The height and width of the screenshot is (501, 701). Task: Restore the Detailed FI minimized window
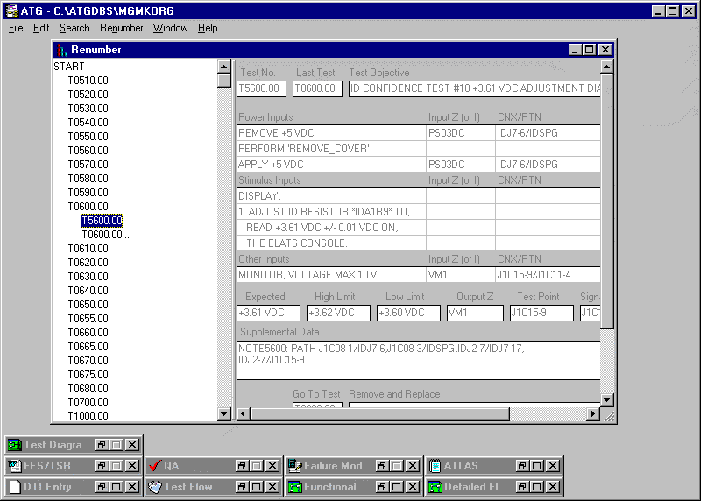[522, 487]
